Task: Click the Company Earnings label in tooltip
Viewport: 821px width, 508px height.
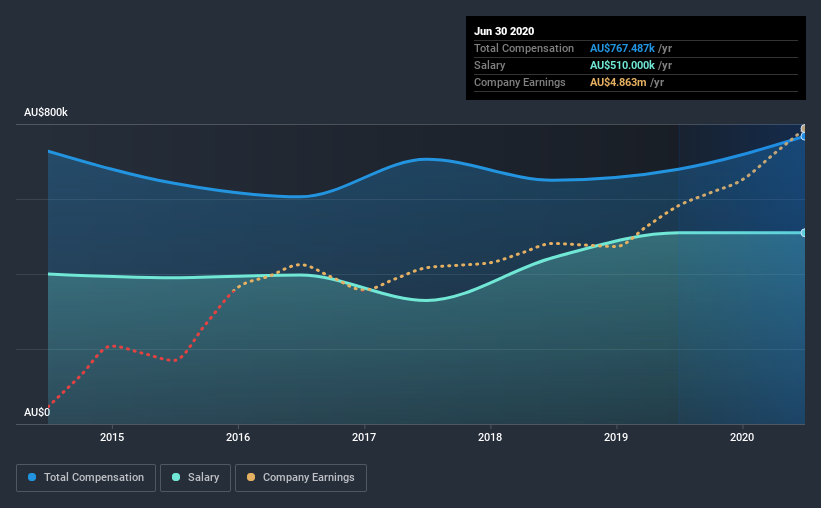Action: [x=519, y=82]
